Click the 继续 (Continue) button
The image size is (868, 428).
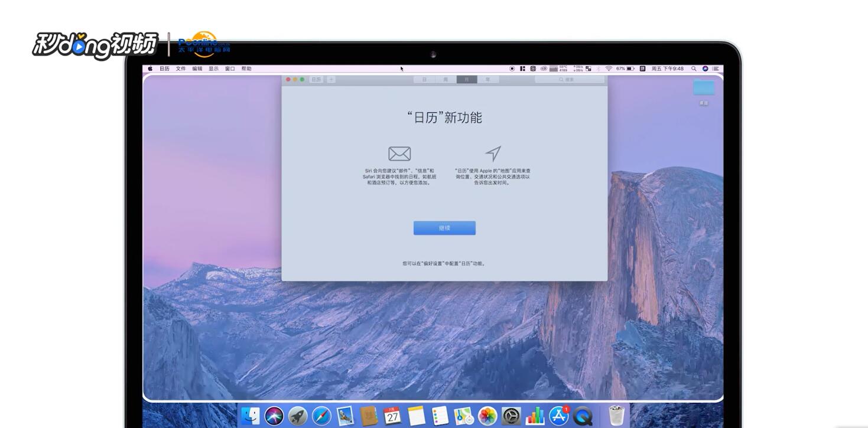[x=444, y=228]
